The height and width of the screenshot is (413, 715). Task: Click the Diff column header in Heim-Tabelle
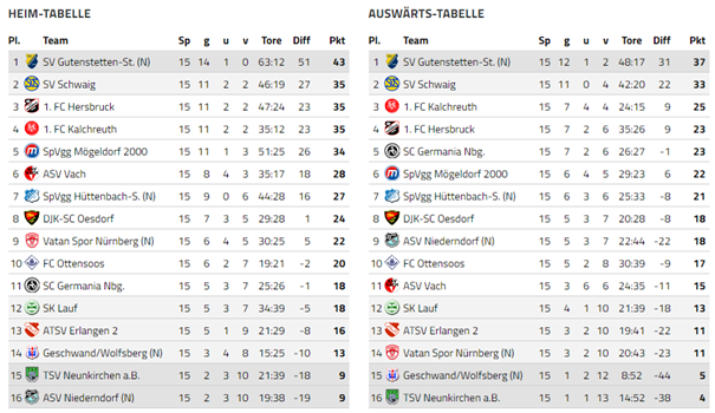click(302, 41)
